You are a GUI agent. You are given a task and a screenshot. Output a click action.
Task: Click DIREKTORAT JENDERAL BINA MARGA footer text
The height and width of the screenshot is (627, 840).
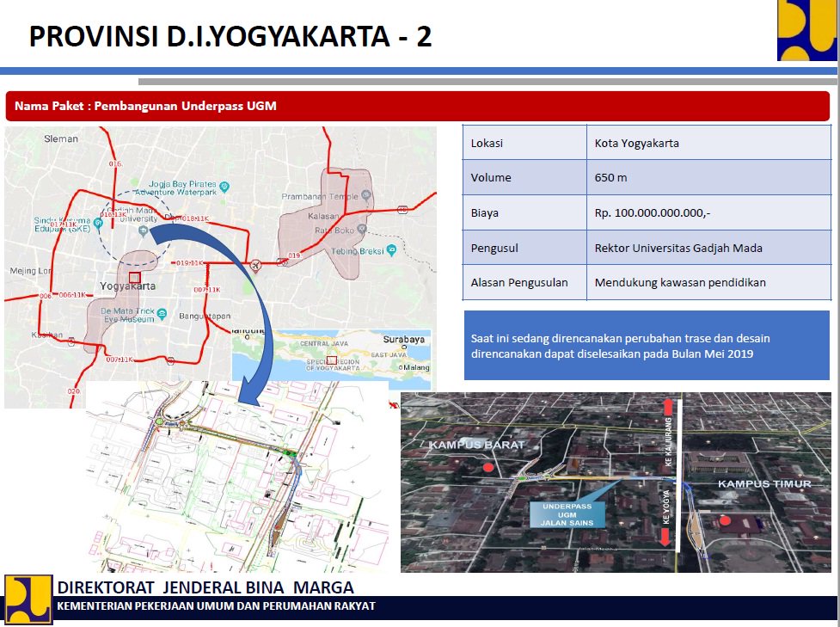point(205,588)
